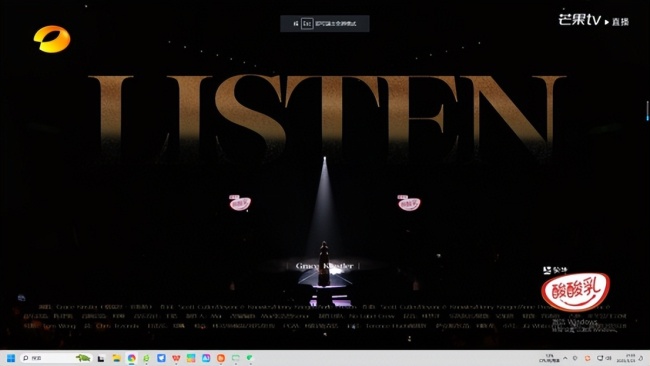Open the volume control tray icon
Image resolution: width=650 pixels, height=366 pixels.
pos(609,358)
